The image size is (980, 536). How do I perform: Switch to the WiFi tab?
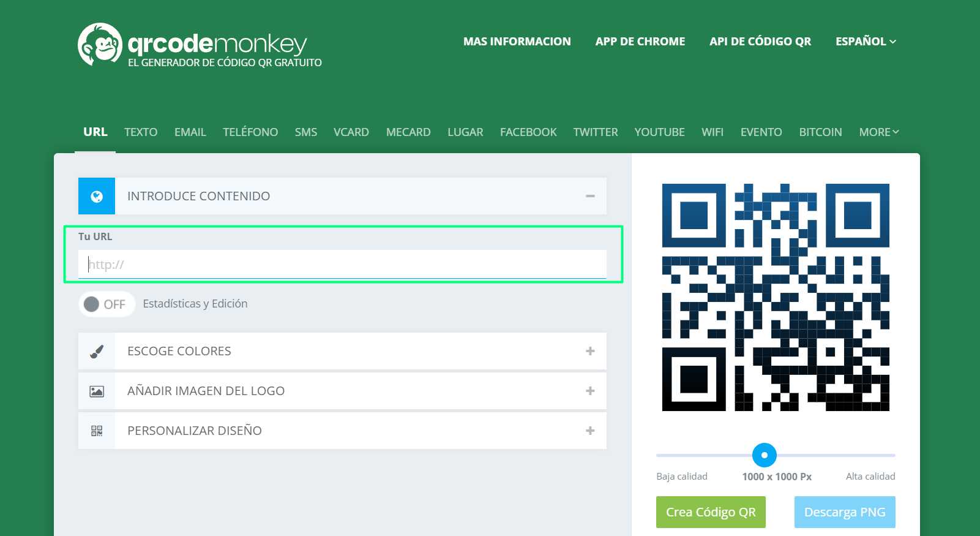[x=713, y=132]
